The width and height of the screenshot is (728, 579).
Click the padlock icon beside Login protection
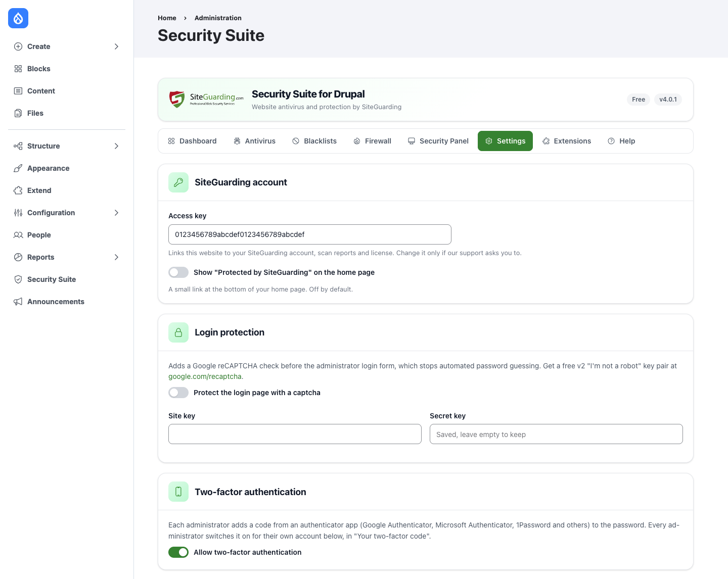pyautogui.click(x=178, y=332)
